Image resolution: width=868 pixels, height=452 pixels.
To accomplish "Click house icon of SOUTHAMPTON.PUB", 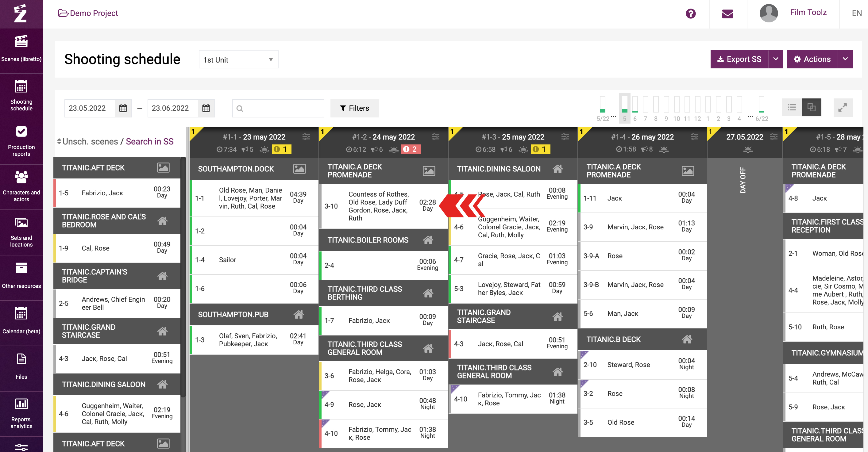I will tap(299, 314).
